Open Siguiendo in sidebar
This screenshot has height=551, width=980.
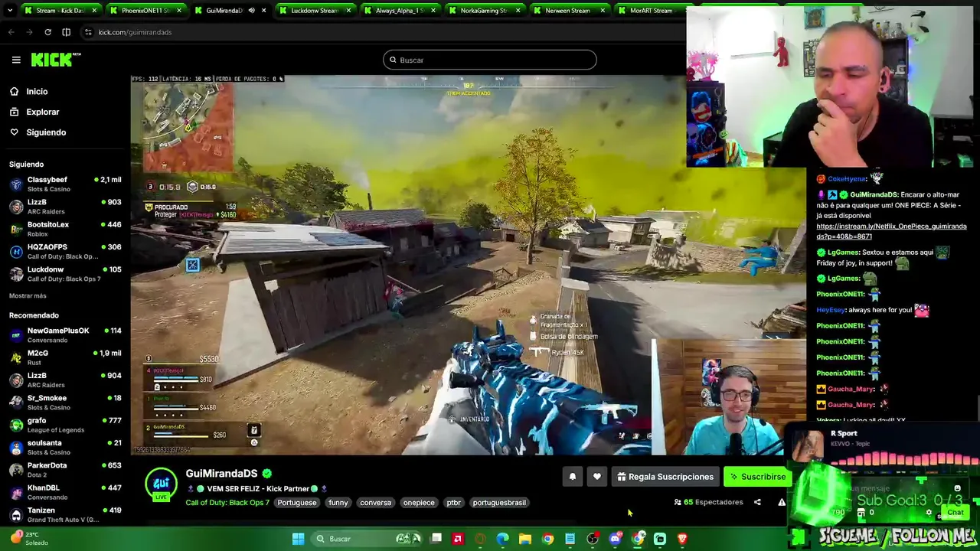click(x=46, y=132)
